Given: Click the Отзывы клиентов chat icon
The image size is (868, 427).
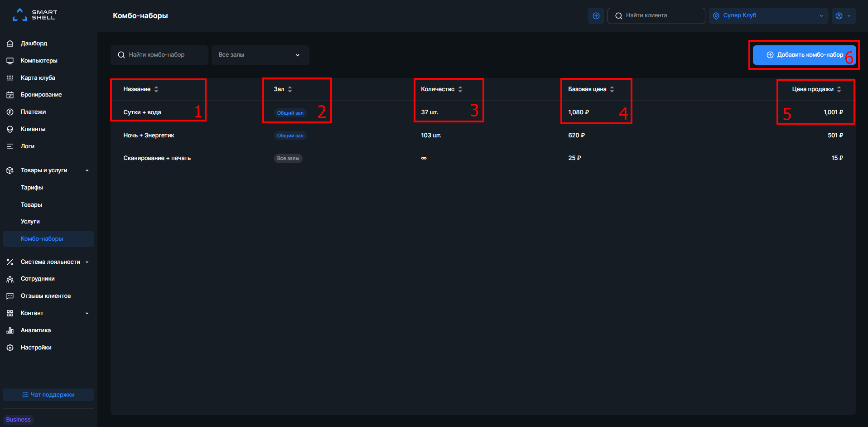Looking at the screenshot, I should (10, 296).
